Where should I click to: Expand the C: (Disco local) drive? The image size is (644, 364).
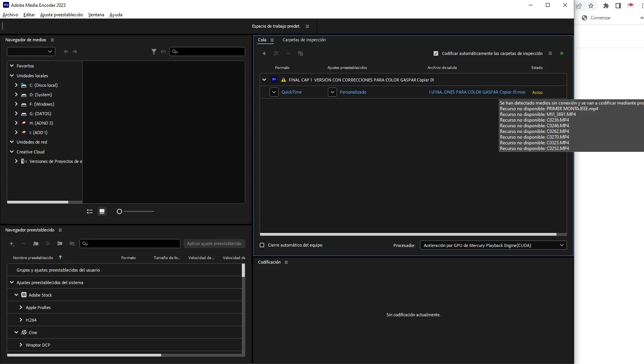(16, 85)
